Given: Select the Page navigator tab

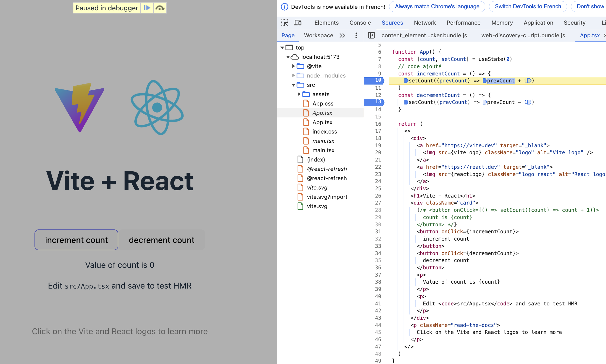Looking at the screenshot, I should point(288,36).
